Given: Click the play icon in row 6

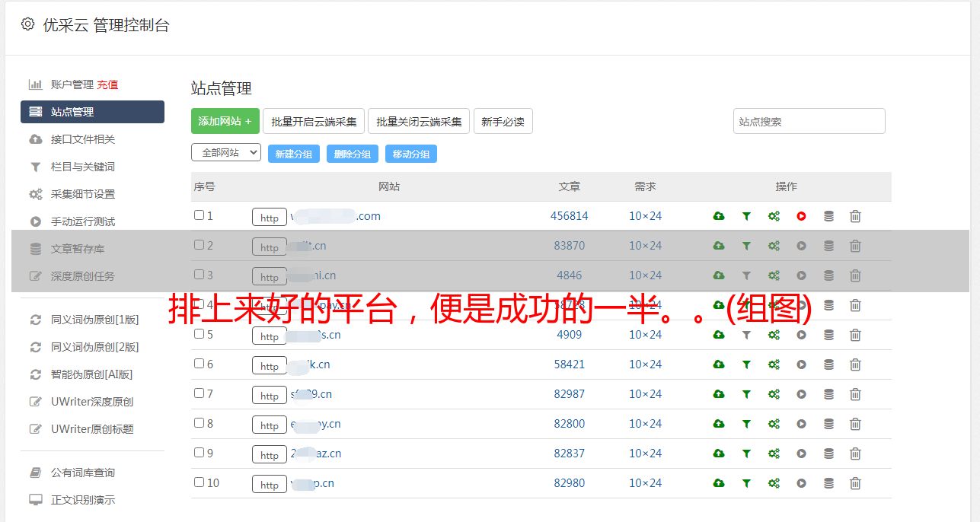Looking at the screenshot, I should [x=801, y=364].
